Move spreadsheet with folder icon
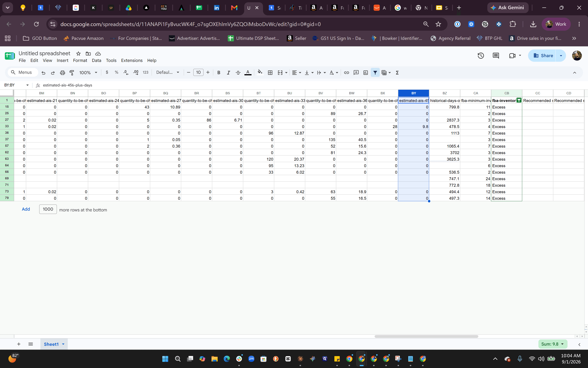Screen dimensions: 588x368 coord(88,53)
